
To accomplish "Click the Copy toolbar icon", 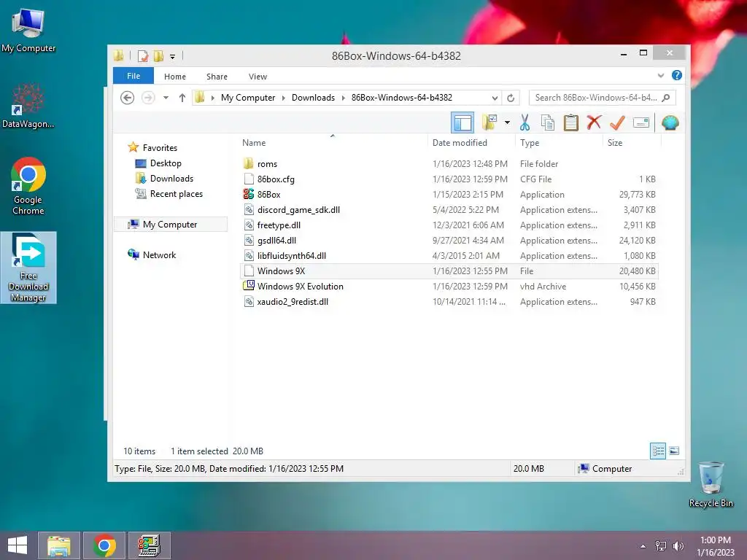I will [547, 122].
